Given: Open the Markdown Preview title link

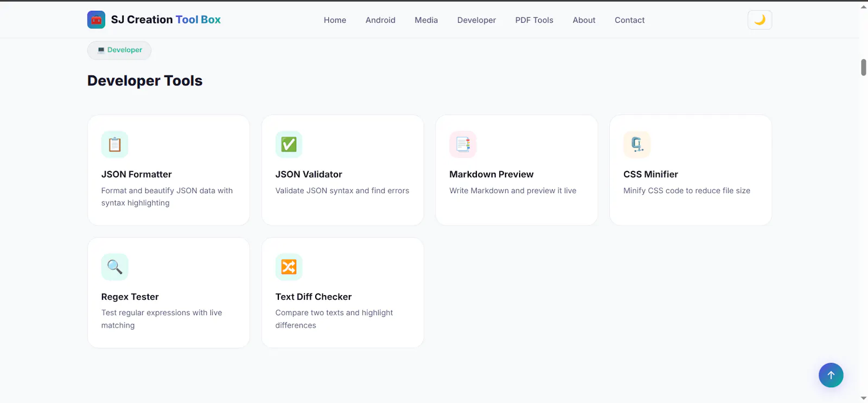Looking at the screenshot, I should [491, 174].
